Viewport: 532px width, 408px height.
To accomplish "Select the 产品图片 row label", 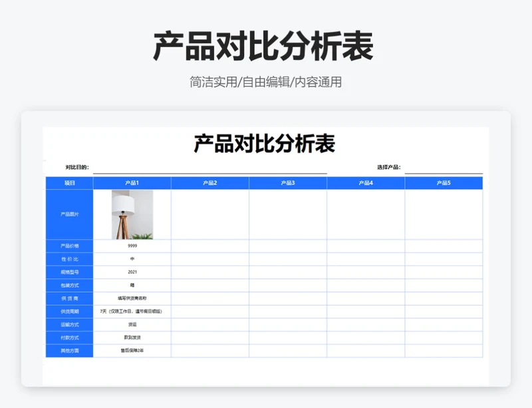I will click(70, 214).
